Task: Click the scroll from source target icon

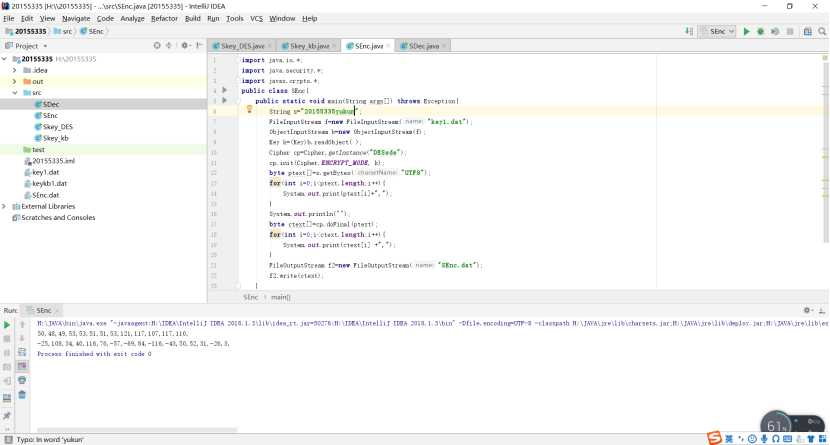Action: pyautogui.click(x=157, y=46)
